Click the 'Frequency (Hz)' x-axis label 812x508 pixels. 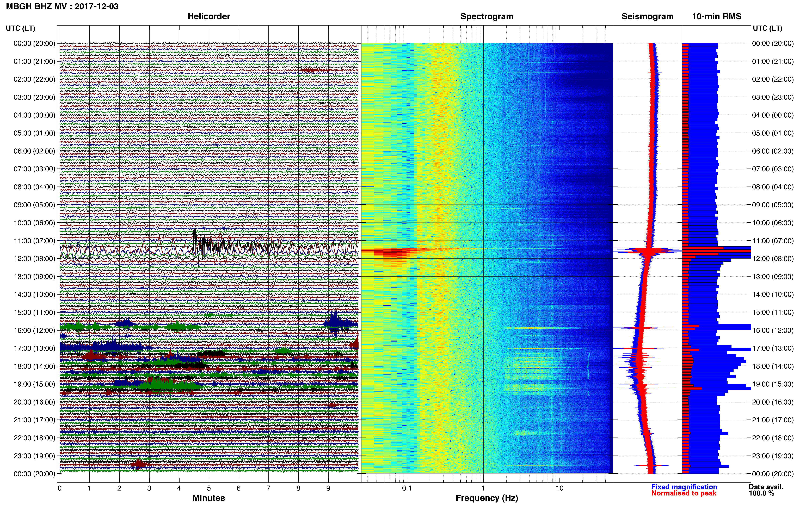(x=487, y=498)
